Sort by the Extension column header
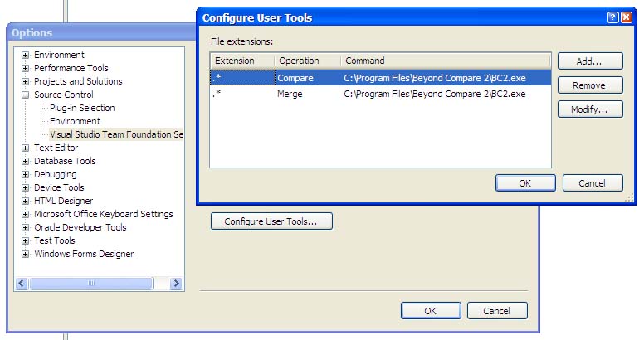The image size is (644, 340). pyautogui.click(x=242, y=61)
